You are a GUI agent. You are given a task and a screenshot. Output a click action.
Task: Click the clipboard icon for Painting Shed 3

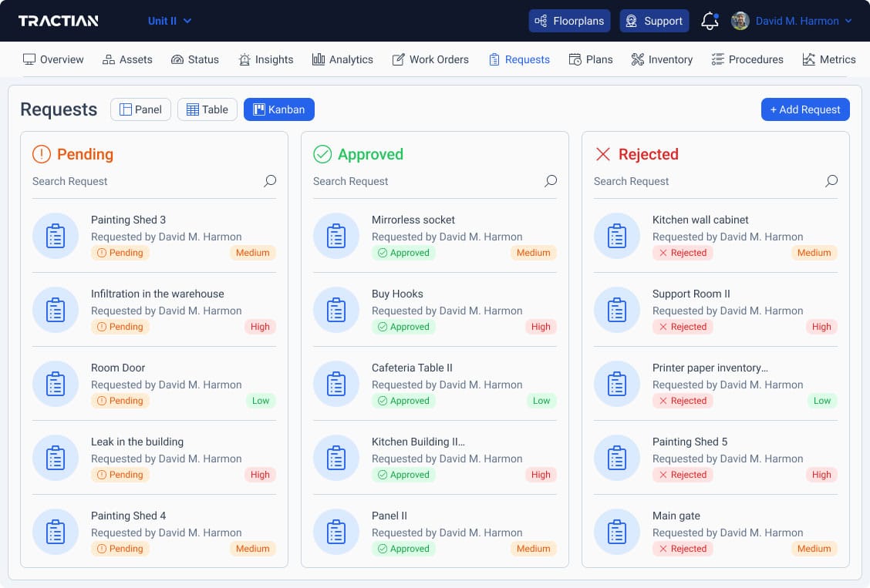click(56, 236)
